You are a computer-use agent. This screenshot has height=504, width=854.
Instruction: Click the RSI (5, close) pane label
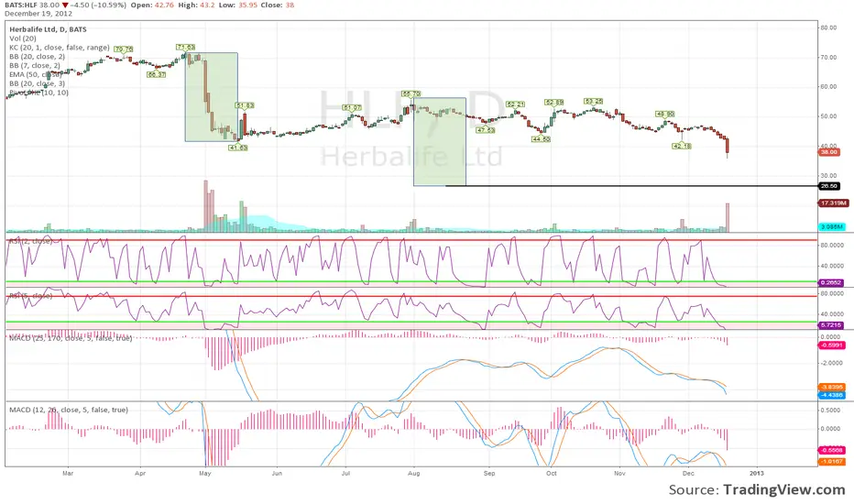tap(31, 296)
